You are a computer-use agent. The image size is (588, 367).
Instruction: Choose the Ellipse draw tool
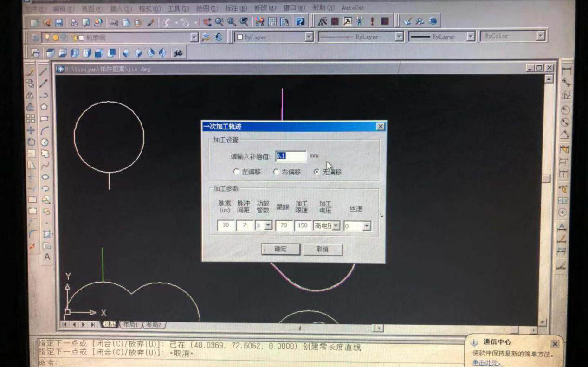tap(45, 177)
